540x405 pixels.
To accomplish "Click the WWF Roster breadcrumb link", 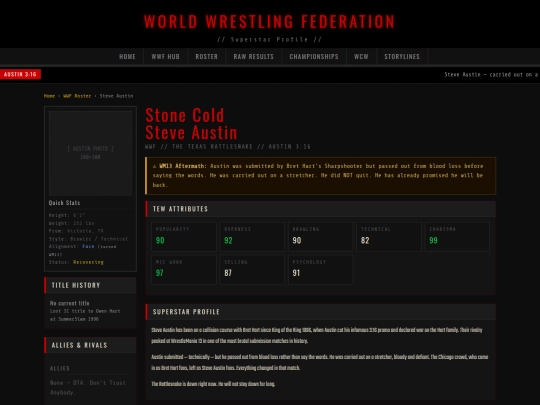I will [x=77, y=96].
